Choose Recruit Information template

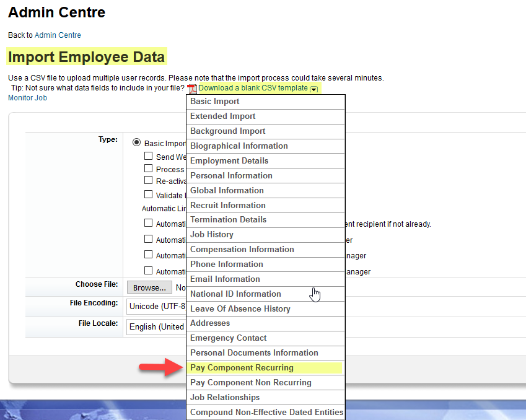point(266,205)
